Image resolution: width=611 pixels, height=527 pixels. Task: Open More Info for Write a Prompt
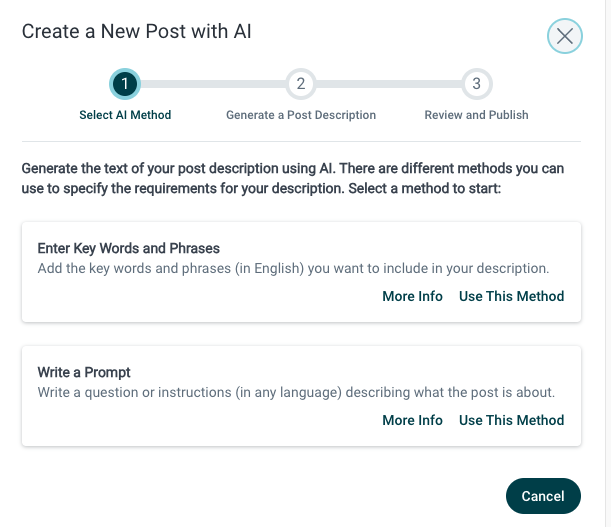coord(412,420)
